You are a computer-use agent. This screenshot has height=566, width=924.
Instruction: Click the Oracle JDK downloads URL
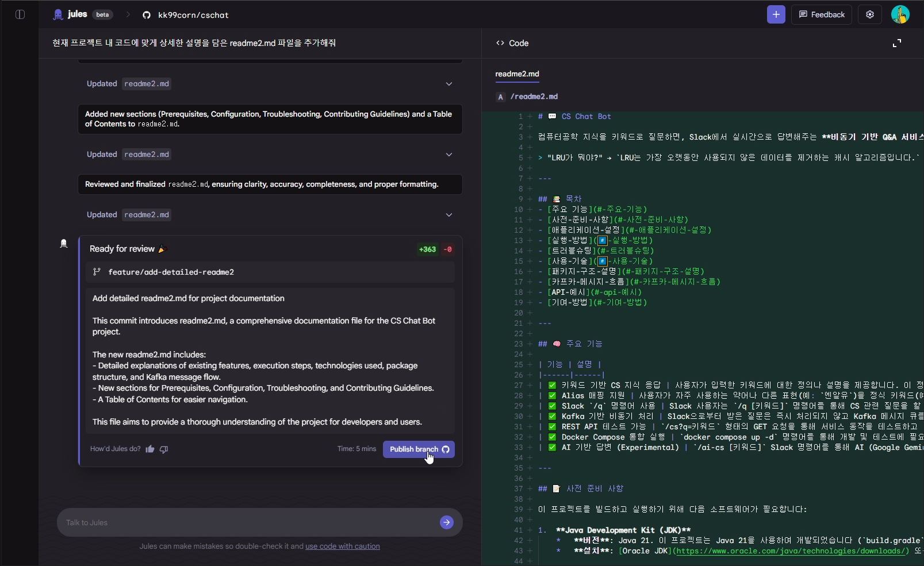click(791, 551)
